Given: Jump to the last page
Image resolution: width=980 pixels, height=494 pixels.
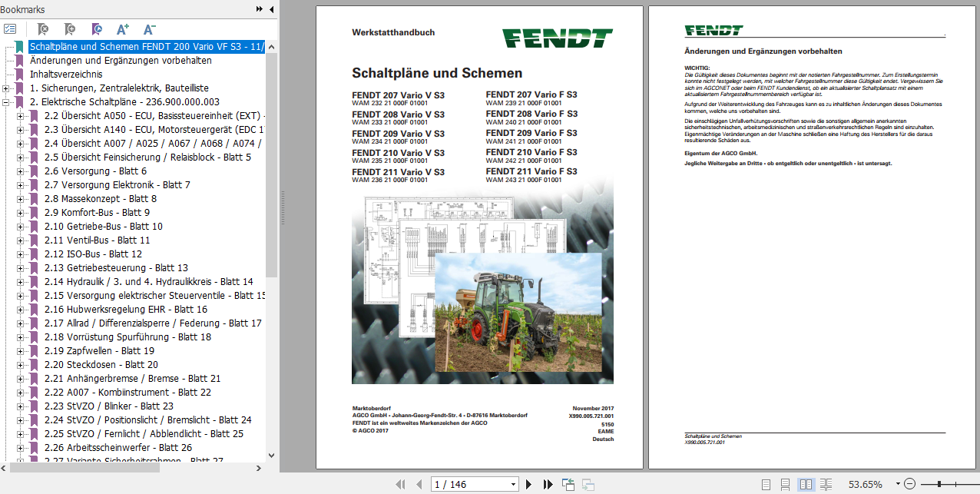Looking at the screenshot, I should [548, 484].
